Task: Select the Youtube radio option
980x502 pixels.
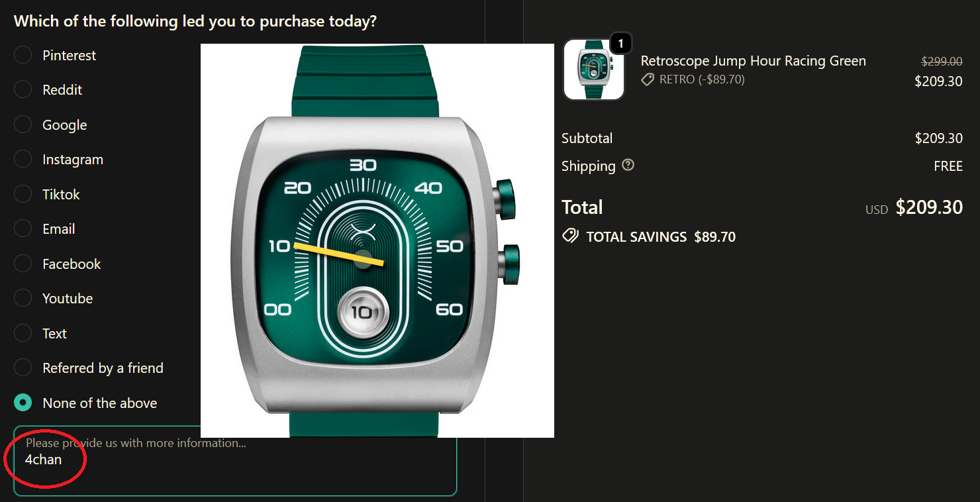Action: coord(23,298)
